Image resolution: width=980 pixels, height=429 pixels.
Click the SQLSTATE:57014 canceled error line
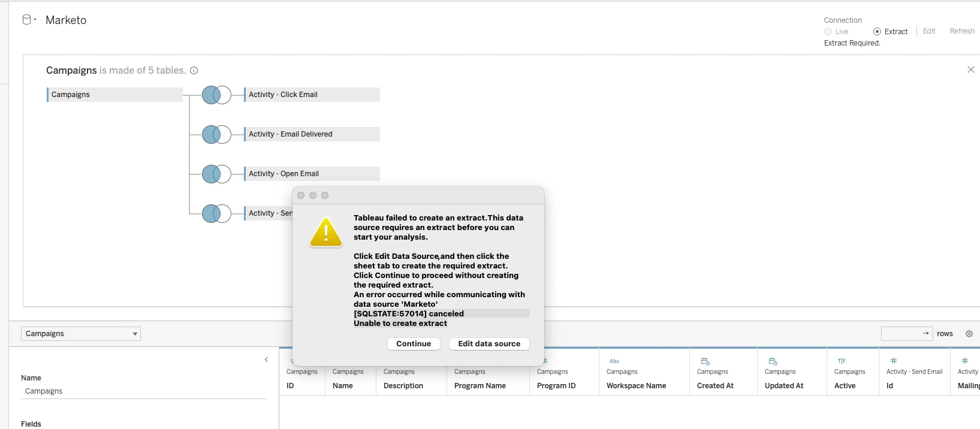click(409, 314)
